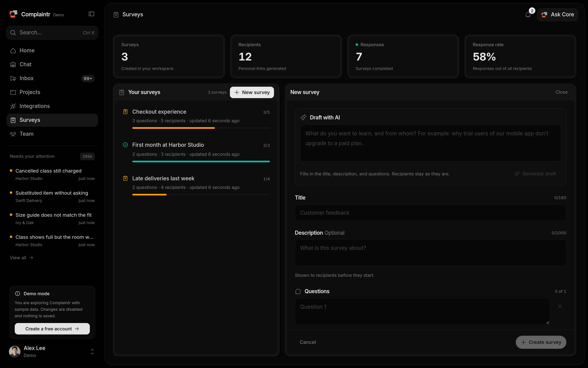Open Projects in the sidebar

[x=52, y=92]
